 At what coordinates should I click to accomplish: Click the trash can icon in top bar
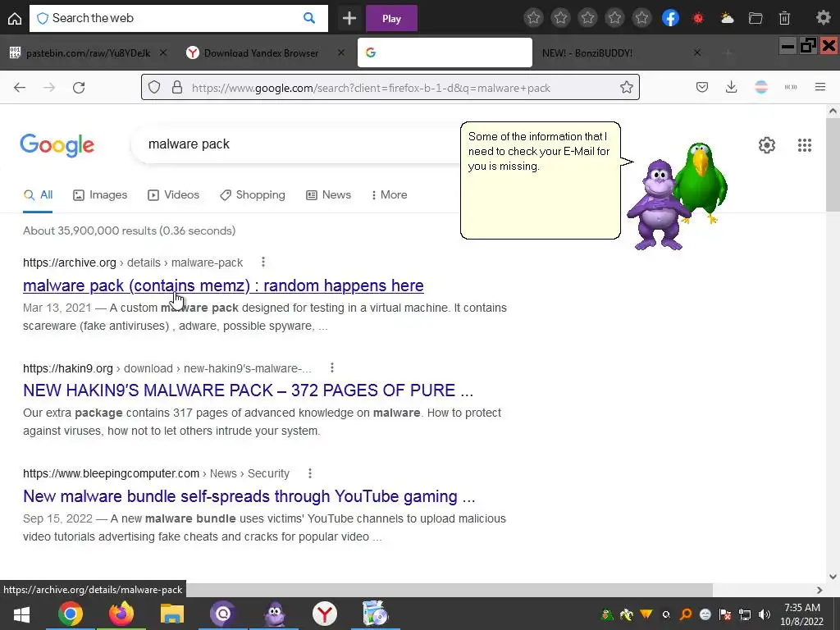[784, 18]
